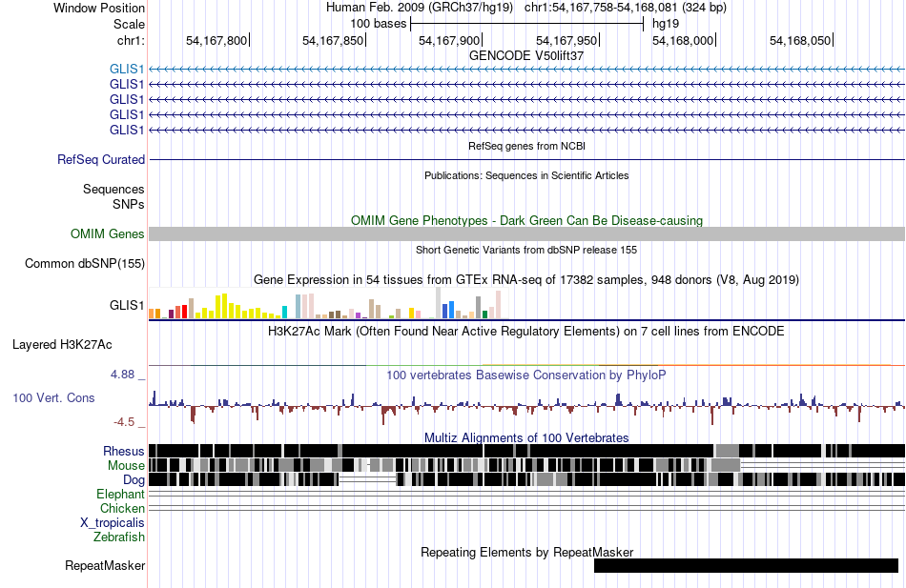
Task: Click the 100 Vert. Cons label
Action: pyautogui.click(x=53, y=398)
